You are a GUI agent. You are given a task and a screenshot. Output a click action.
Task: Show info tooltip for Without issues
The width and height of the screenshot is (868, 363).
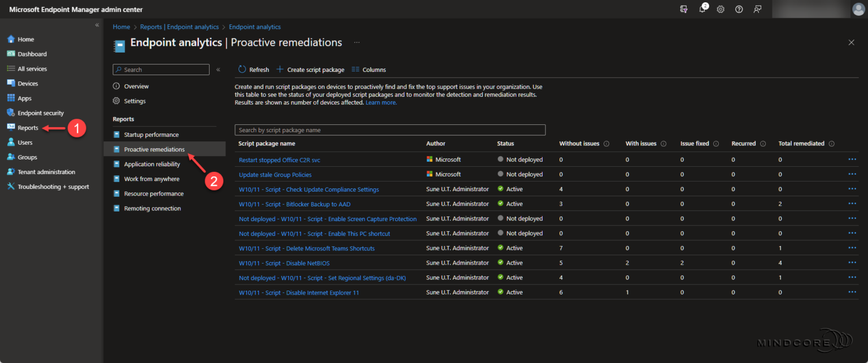[606, 144]
